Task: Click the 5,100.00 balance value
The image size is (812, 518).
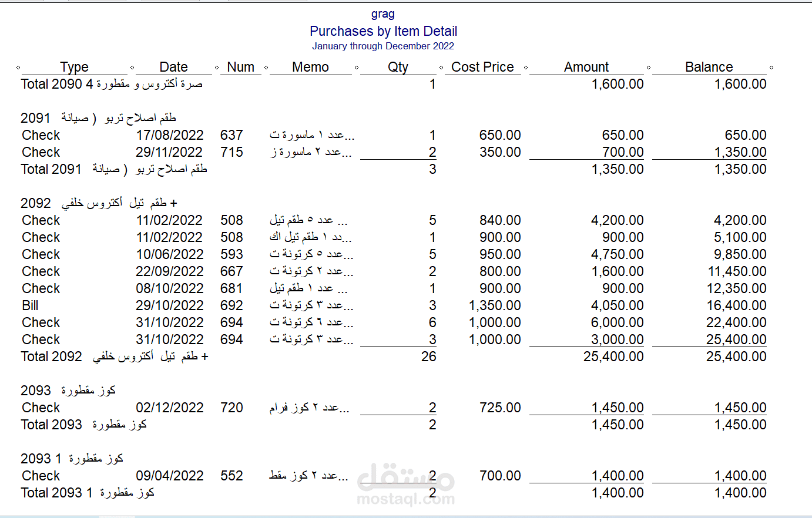Action: pos(740,237)
